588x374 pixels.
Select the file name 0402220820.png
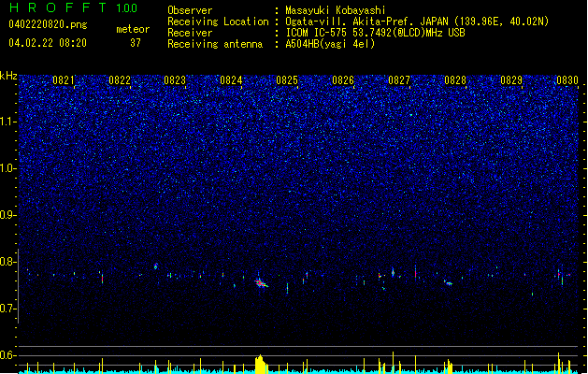pyautogui.click(x=48, y=24)
